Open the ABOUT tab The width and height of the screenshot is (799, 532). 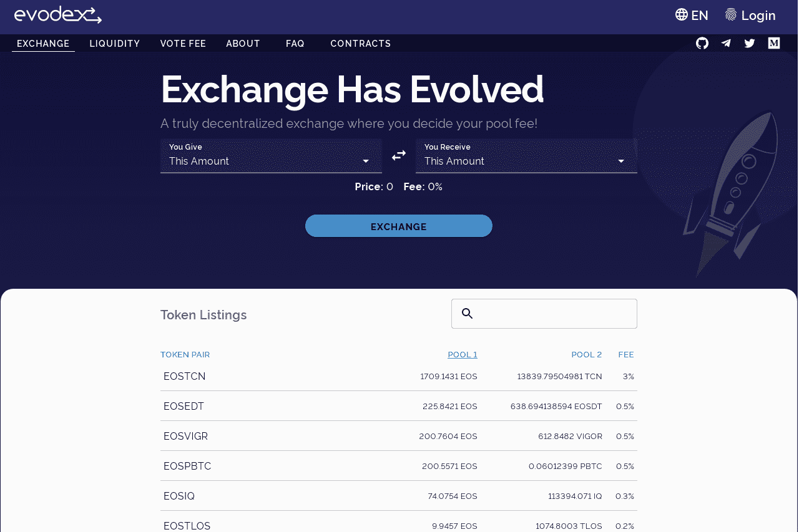(x=243, y=44)
